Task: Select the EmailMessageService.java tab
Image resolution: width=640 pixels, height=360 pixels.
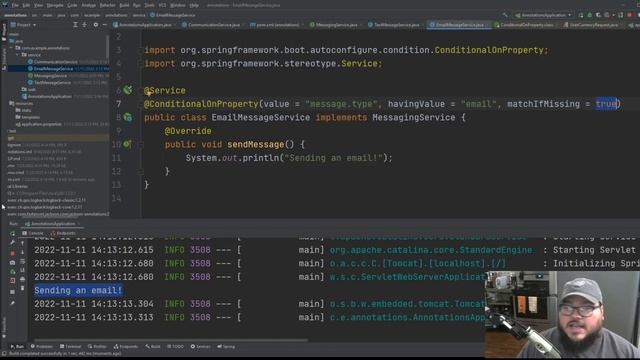Action: (459, 25)
